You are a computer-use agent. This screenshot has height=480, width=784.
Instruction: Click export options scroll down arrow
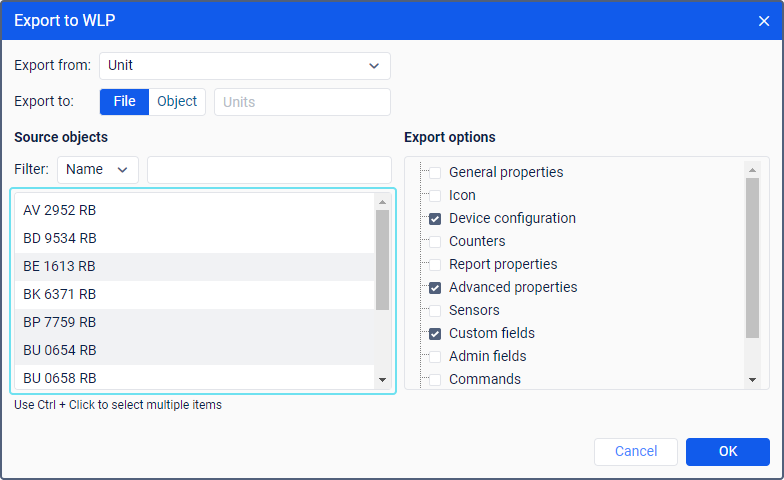click(x=753, y=380)
